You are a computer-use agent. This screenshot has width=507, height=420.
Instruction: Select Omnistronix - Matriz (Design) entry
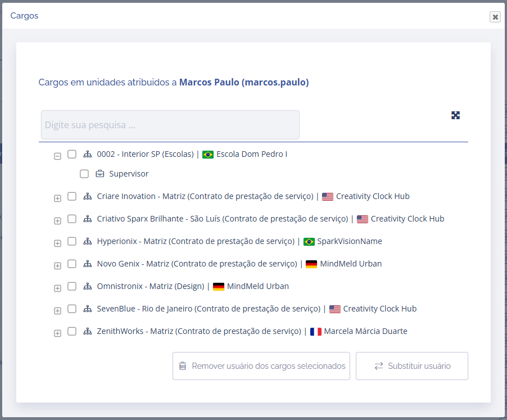coord(151,286)
